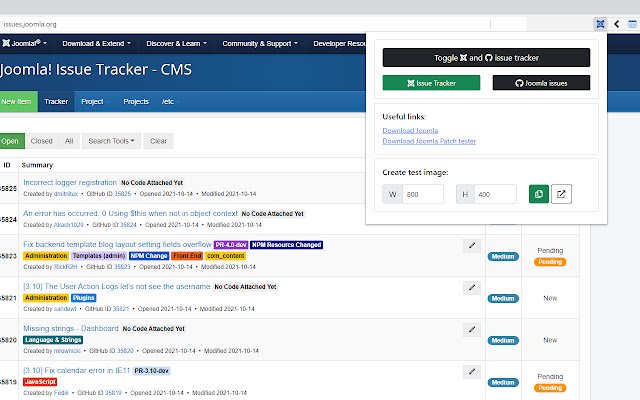
Task: Expand Developer Resources menu
Action: coord(339,43)
